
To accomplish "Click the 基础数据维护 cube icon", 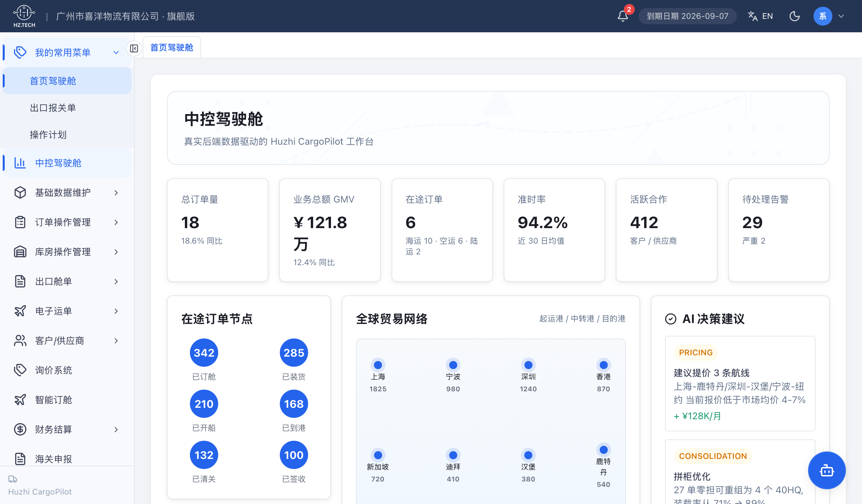I will pyautogui.click(x=20, y=193).
